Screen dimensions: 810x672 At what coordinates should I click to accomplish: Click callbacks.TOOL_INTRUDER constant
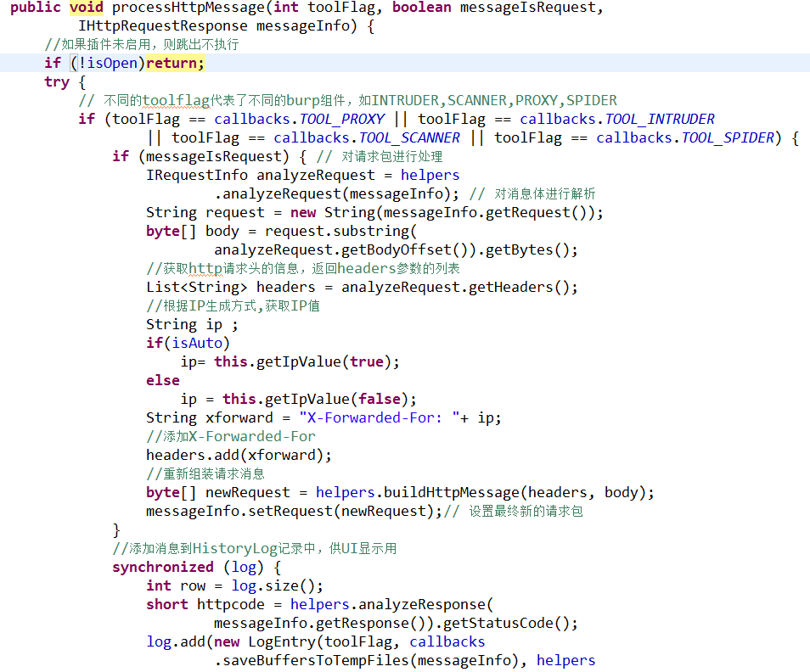(616, 120)
